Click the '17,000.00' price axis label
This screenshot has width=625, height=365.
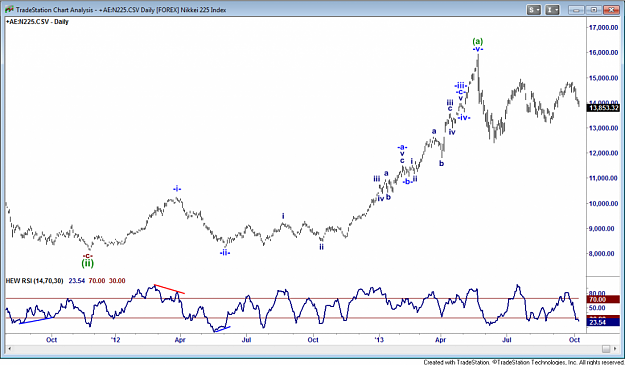tap(603, 27)
